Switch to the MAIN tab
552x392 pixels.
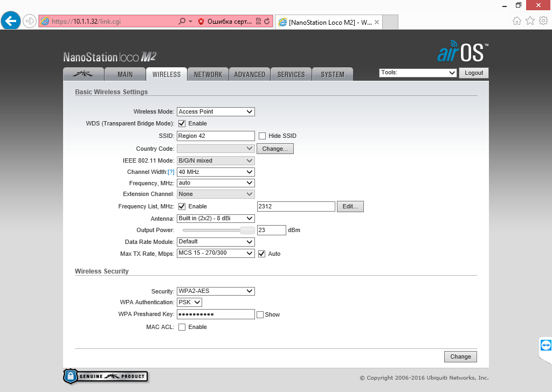(x=125, y=74)
